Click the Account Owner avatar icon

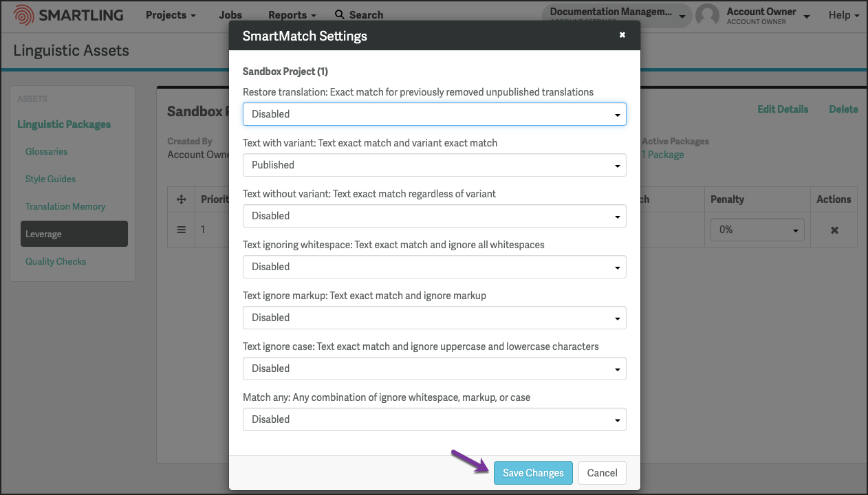[708, 15]
